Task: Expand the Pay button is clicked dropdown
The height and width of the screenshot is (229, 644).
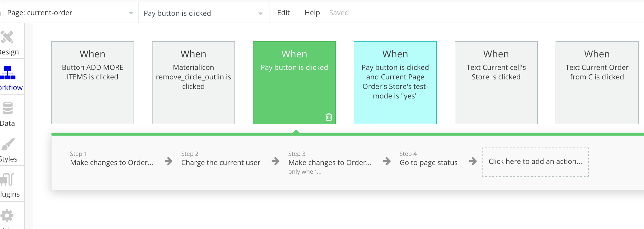Action: click(260, 14)
